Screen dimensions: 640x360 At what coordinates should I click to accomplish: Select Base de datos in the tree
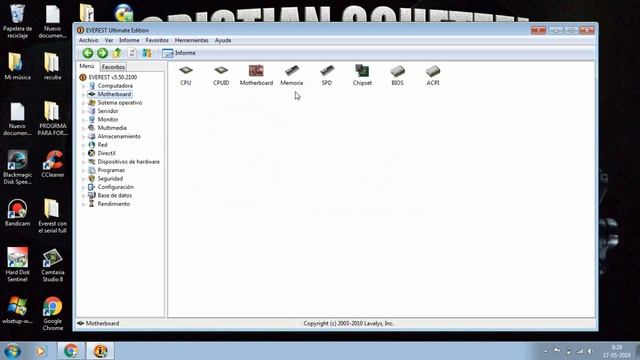(x=114, y=196)
